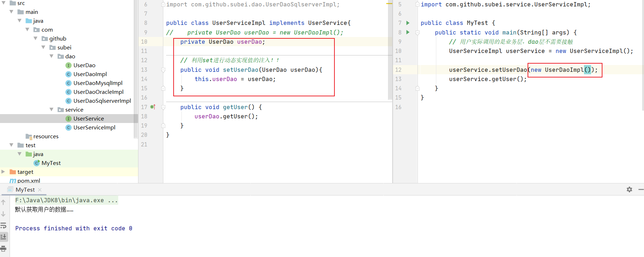The width and height of the screenshot is (644, 257).
Task: Toggle code fold at setUserDao method
Action: pos(163,70)
